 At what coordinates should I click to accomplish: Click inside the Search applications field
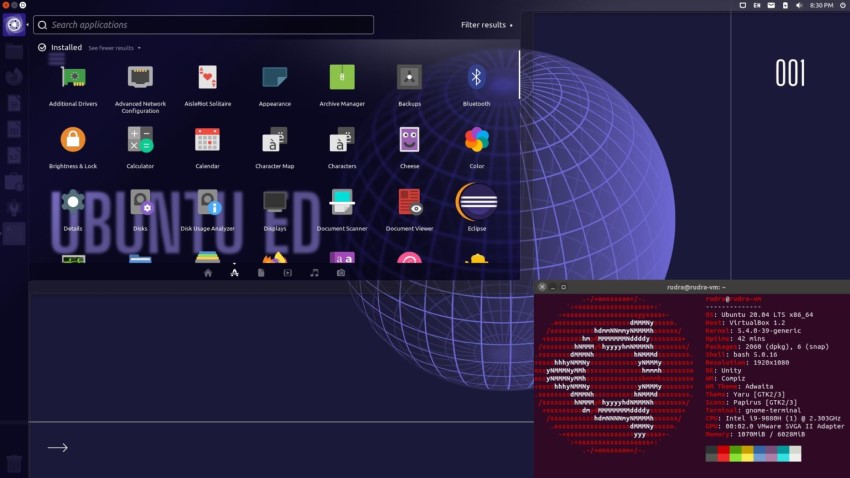(x=203, y=25)
